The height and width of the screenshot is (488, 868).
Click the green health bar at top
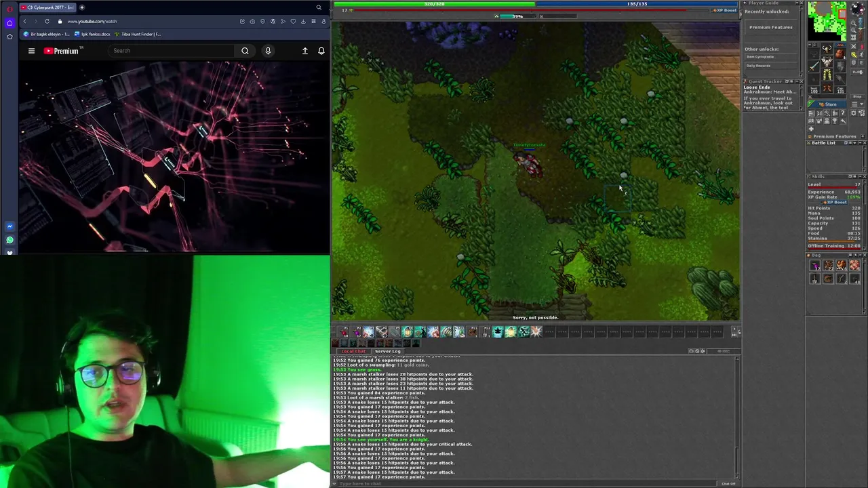click(435, 4)
